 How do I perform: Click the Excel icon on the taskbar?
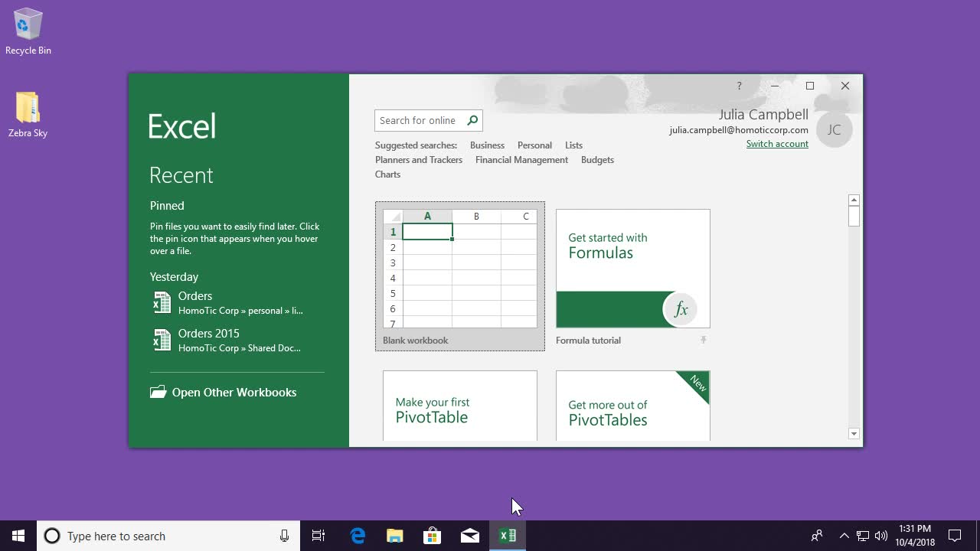click(x=508, y=535)
